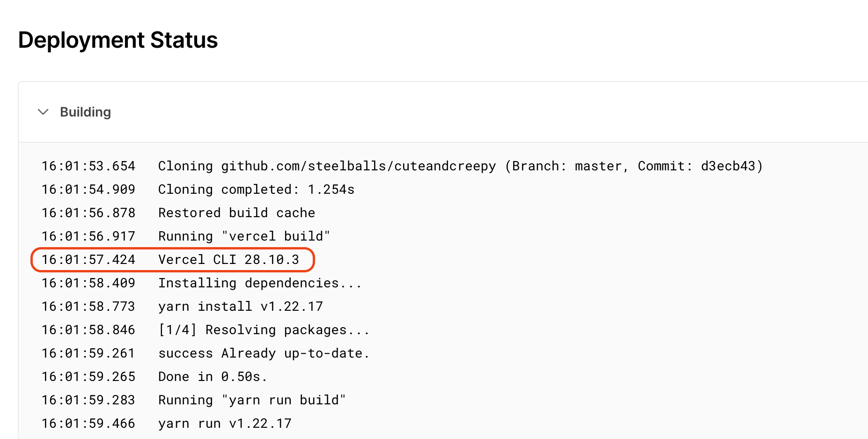Click timestamp 16:01:53.654
The image size is (868, 439).
click(88, 166)
